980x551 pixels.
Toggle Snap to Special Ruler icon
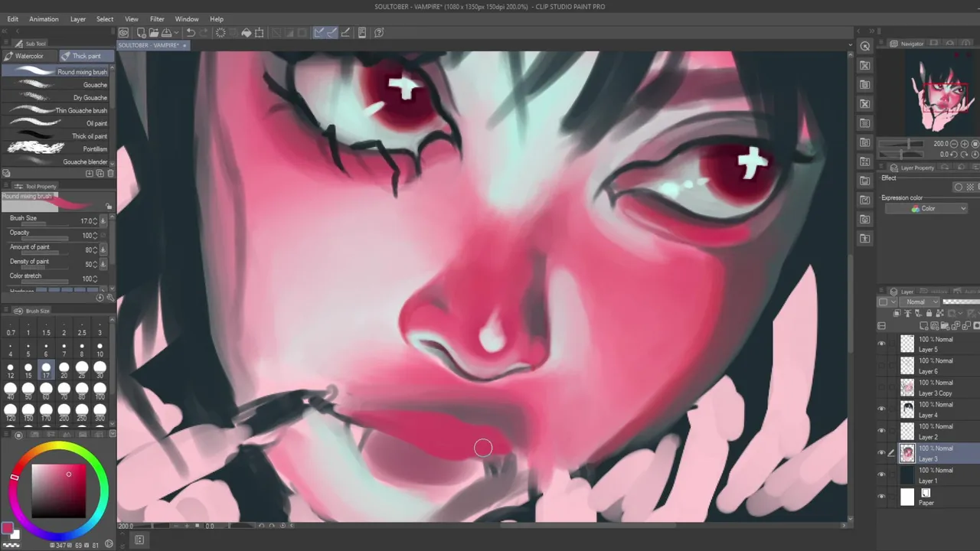pyautogui.click(x=332, y=33)
